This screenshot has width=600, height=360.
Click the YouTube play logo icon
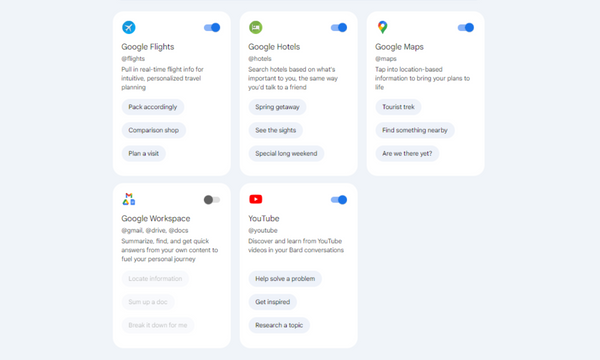[256, 199]
